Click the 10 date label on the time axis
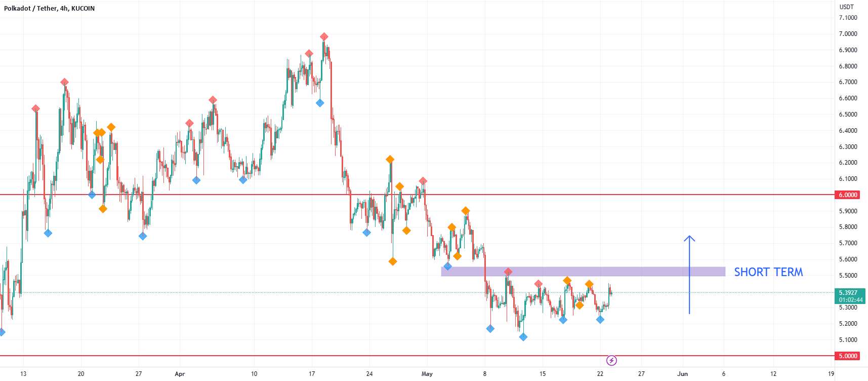 (254, 374)
